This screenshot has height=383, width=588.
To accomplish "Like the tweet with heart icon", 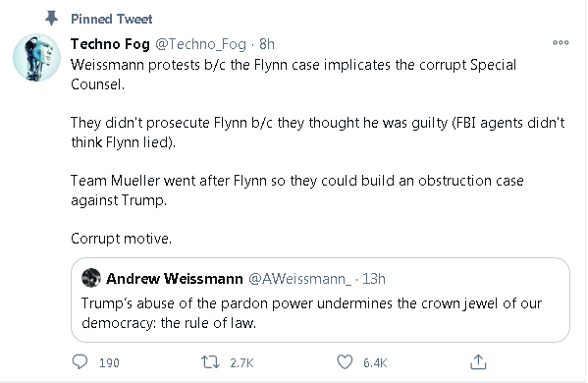I will (345, 362).
